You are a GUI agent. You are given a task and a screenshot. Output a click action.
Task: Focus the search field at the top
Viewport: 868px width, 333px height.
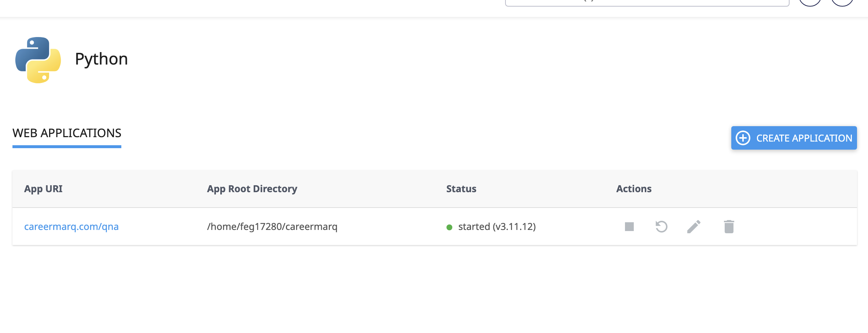tap(647, 3)
